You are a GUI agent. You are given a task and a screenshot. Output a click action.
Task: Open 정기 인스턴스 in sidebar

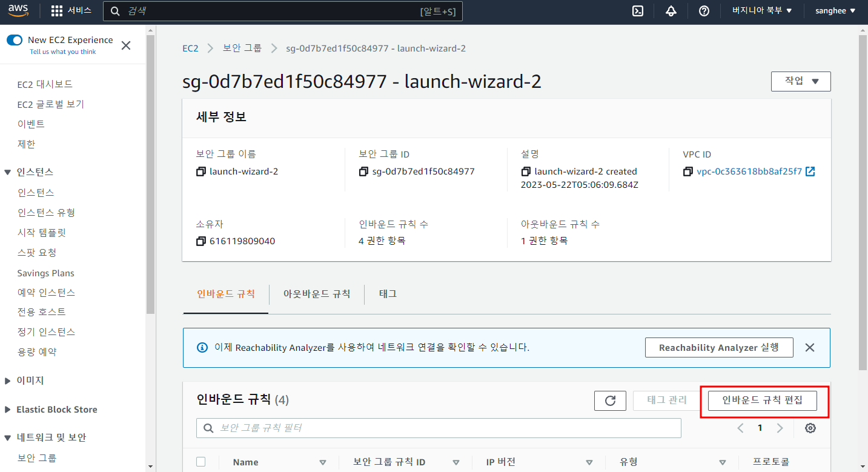click(46, 332)
